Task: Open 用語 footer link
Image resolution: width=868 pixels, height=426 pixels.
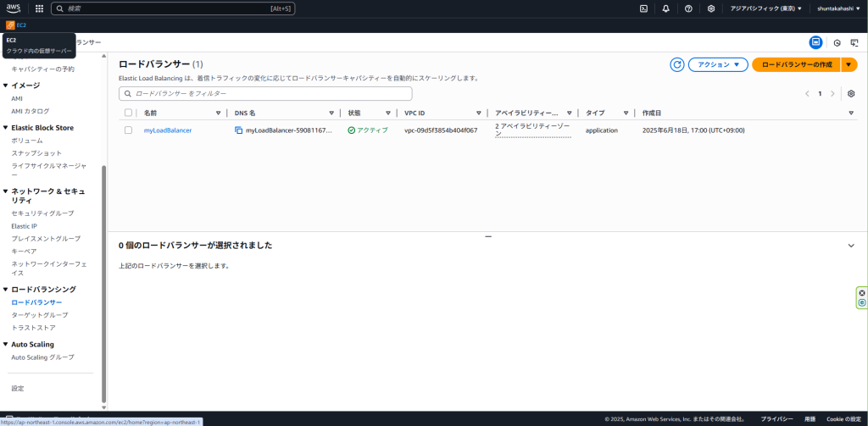Action: (x=810, y=419)
